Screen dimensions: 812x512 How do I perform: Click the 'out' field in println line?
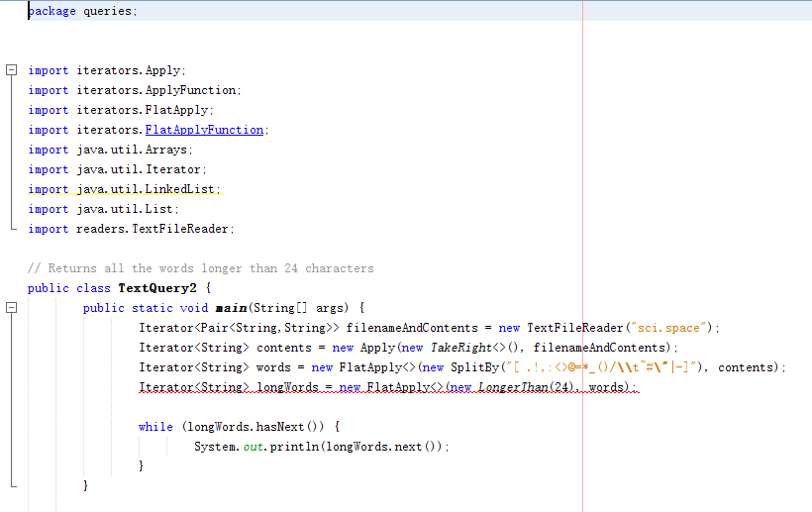tap(254, 447)
